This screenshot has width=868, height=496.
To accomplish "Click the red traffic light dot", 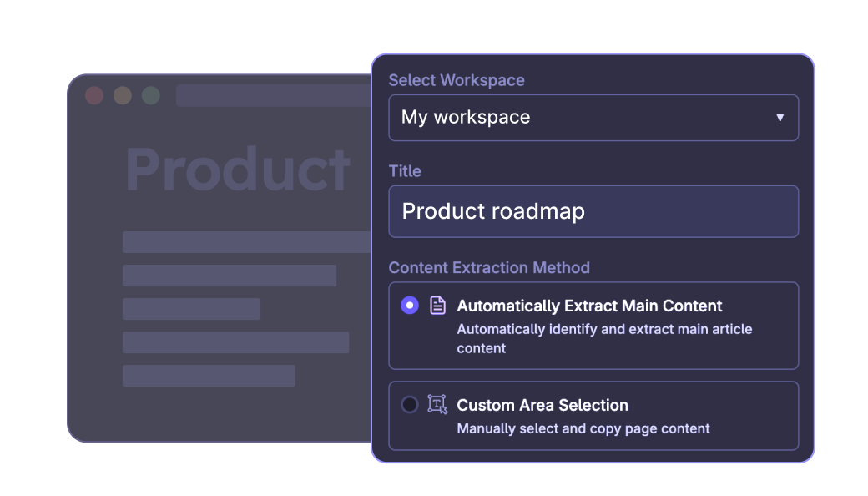I will (94, 95).
